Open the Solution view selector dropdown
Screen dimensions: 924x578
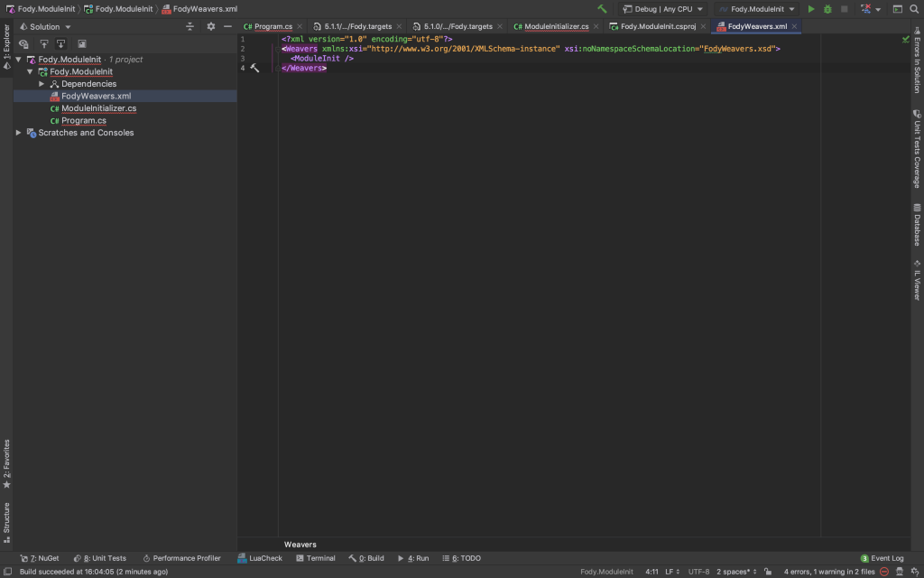pyautogui.click(x=45, y=26)
